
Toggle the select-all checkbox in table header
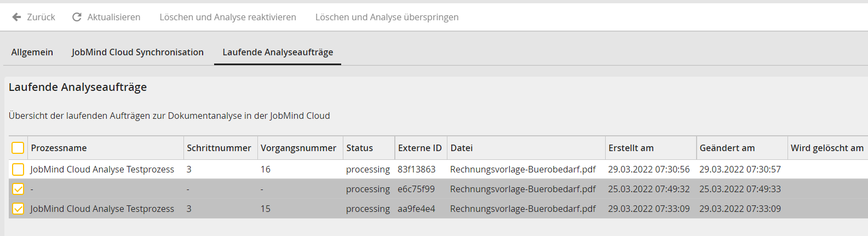click(x=18, y=148)
